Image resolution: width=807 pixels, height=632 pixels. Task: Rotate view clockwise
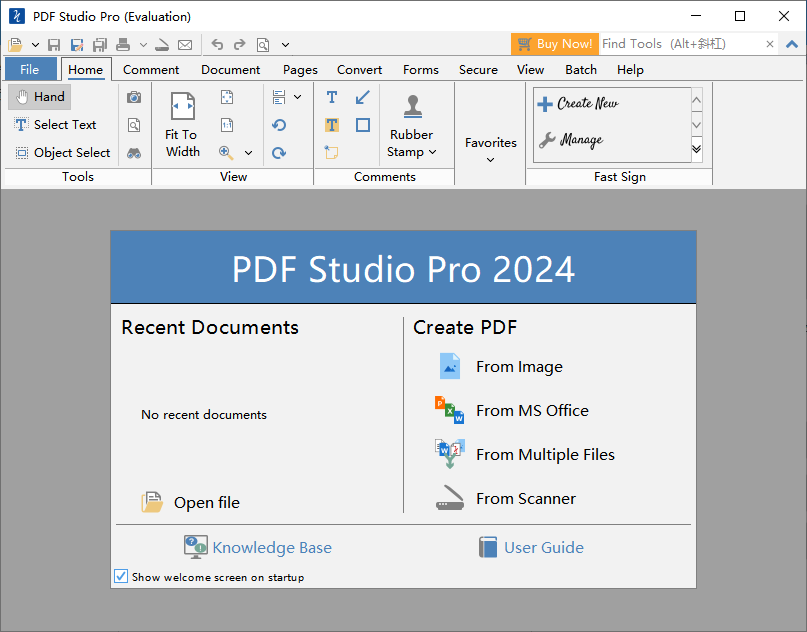pos(279,153)
